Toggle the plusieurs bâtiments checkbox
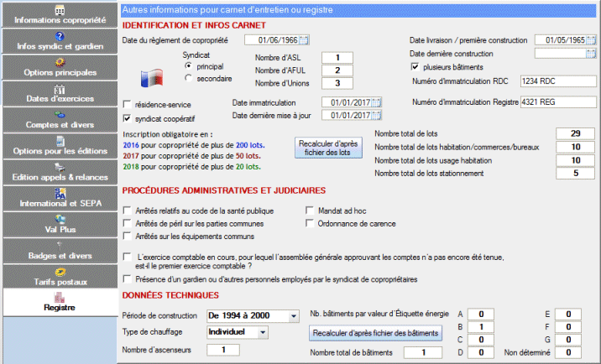Image resolution: width=601 pixels, height=364 pixels. (x=415, y=67)
